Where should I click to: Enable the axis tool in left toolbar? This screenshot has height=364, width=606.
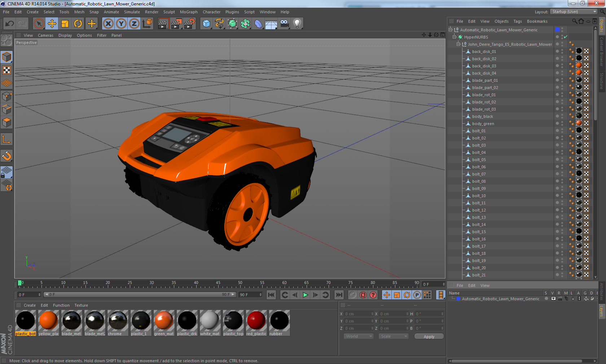click(x=7, y=139)
